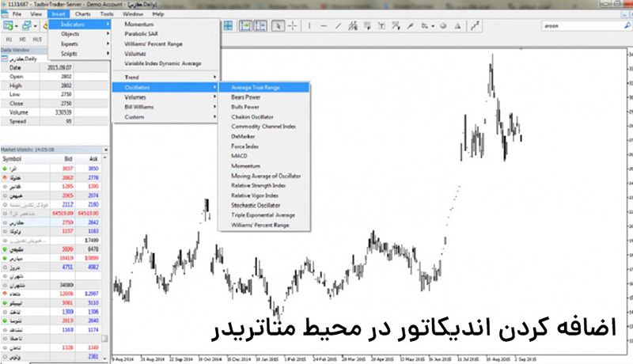Click the Volume value 330539
The image size is (633, 364).
tap(63, 112)
